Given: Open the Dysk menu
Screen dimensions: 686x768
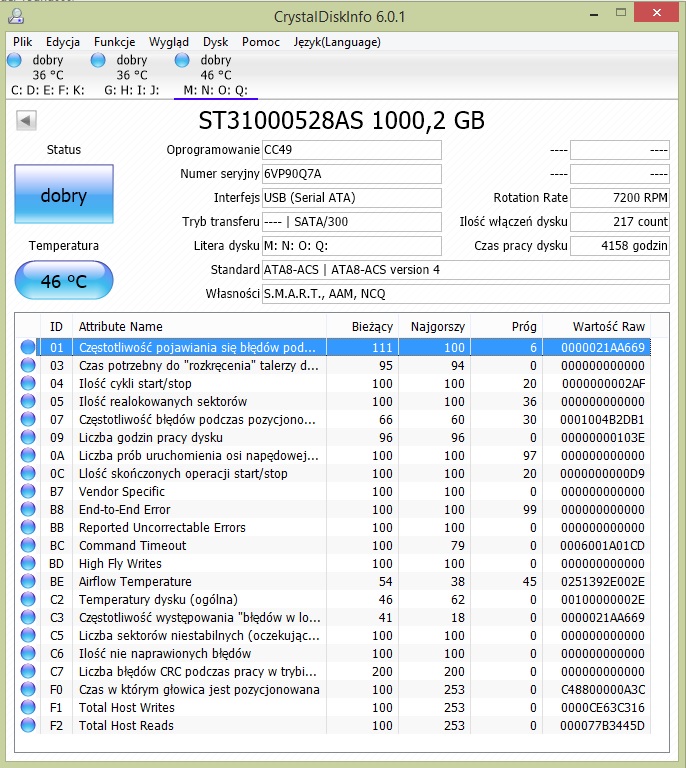Looking at the screenshot, I should (x=215, y=42).
